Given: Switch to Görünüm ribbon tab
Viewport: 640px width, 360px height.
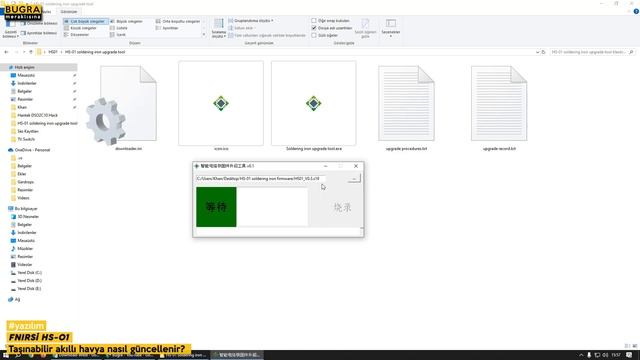Looking at the screenshot, I should tap(69, 11).
